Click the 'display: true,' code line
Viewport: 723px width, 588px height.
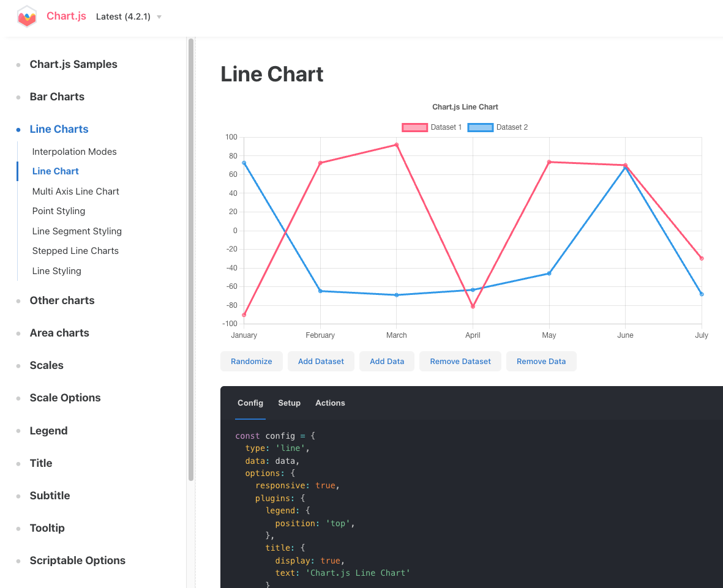point(310,561)
